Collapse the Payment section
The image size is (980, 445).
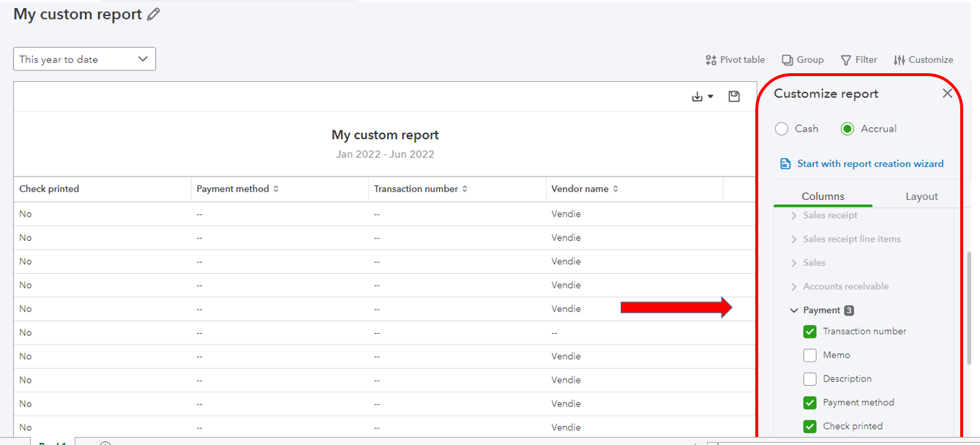(x=794, y=310)
